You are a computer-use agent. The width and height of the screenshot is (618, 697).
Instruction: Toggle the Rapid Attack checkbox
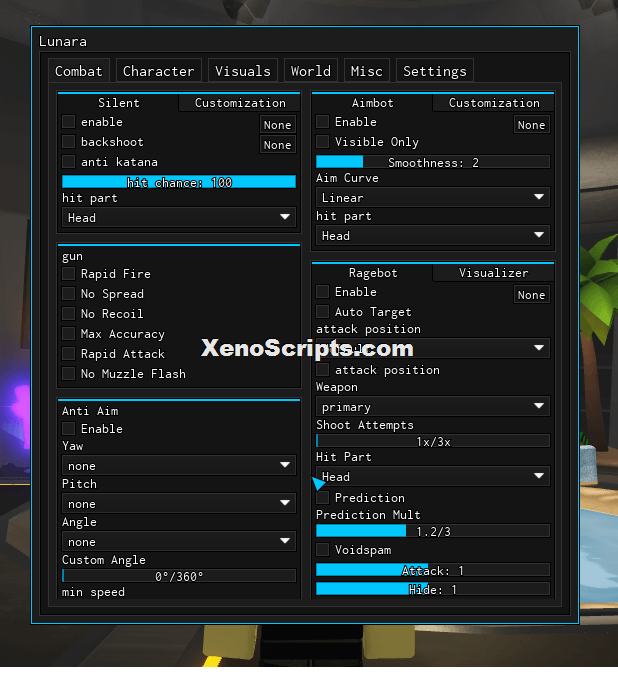point(68,353)
